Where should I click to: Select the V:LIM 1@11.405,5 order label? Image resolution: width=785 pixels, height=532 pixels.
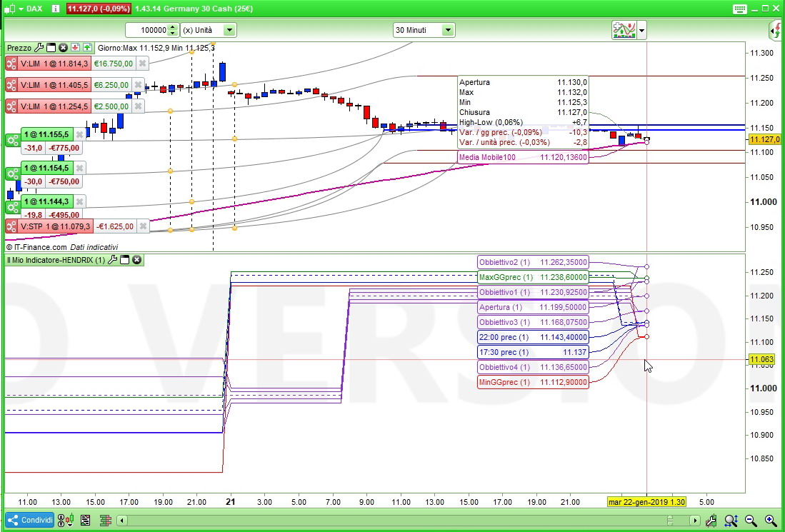click(x=54, y=84)
